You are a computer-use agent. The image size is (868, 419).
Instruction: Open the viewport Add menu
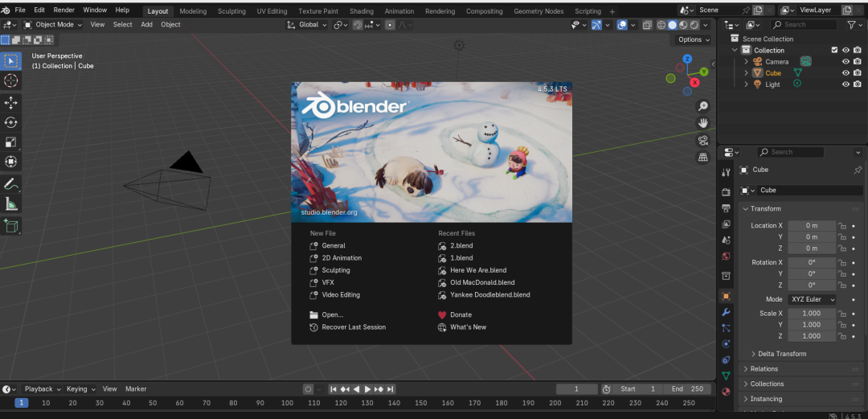pos(147,24)
